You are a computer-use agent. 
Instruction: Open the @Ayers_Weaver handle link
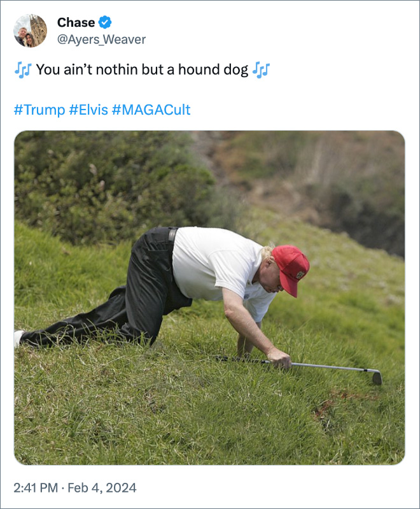pyautogui.click(x=101, y=39)
